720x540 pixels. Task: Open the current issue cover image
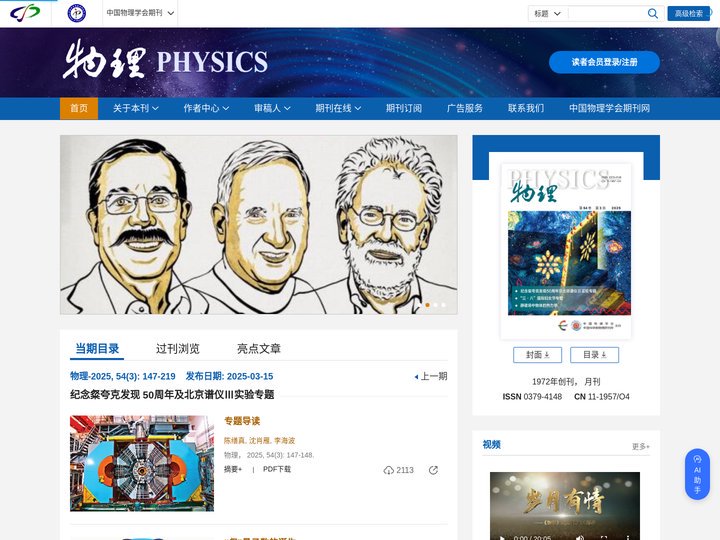coord(566,251)
